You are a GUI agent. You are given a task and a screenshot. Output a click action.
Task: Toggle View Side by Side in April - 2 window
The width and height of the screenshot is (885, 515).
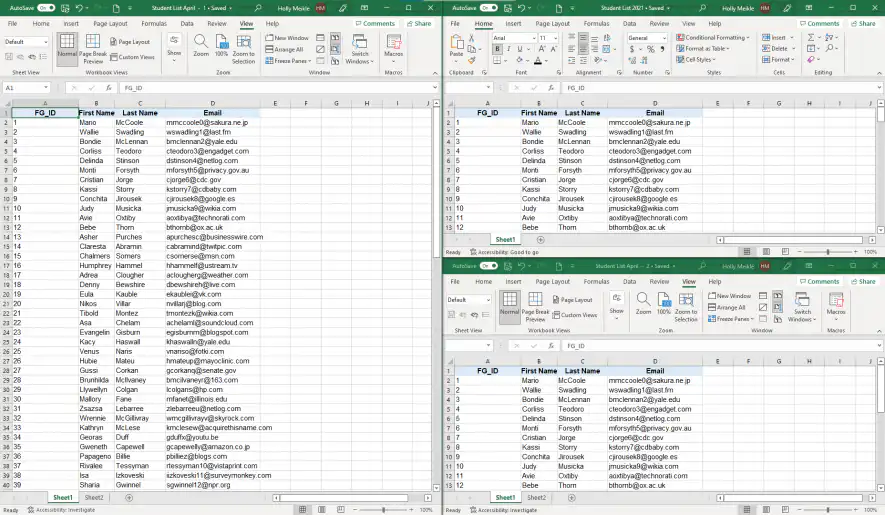(x=778, y=295)
